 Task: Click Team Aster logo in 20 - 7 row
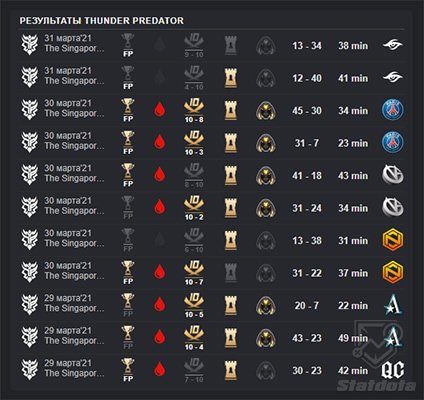pos(393,305)
